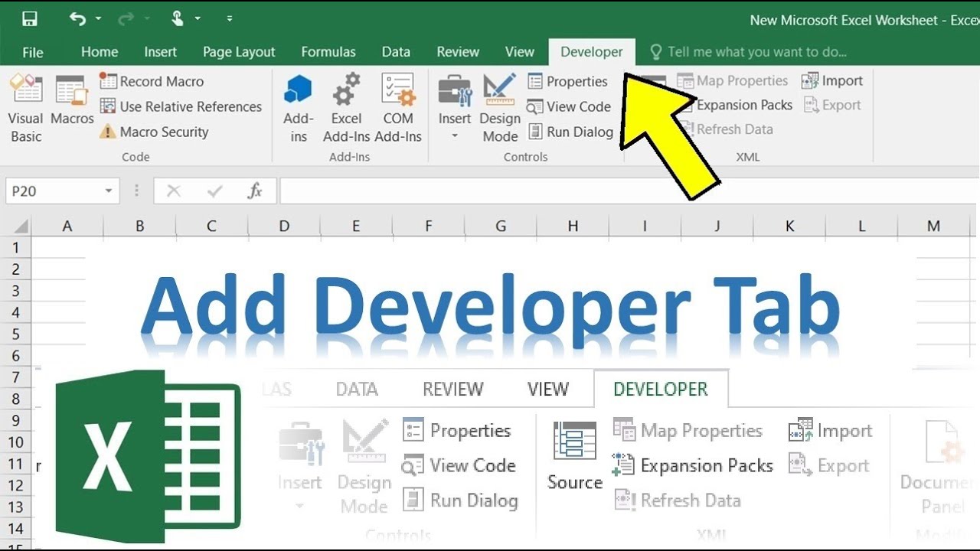Save the workbook from the quick access toolbar
Image resolution: width=980 pixels, height=551 pixels.
30,19
